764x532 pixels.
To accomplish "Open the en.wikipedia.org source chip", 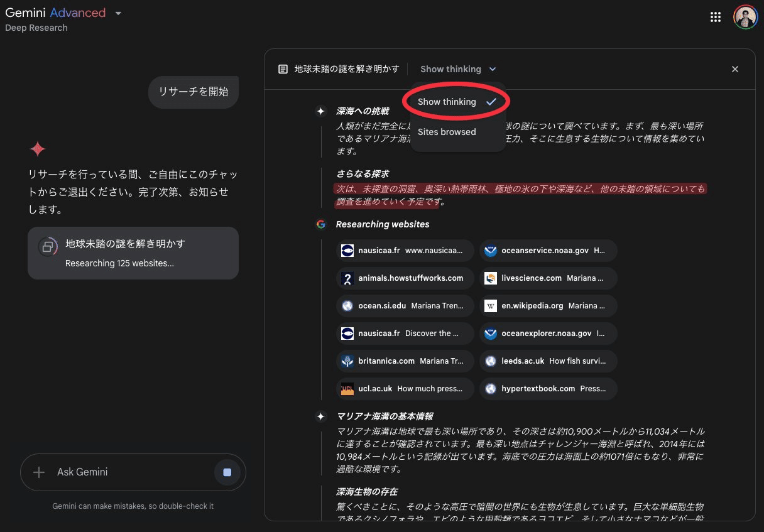I will tap(548, 306).
